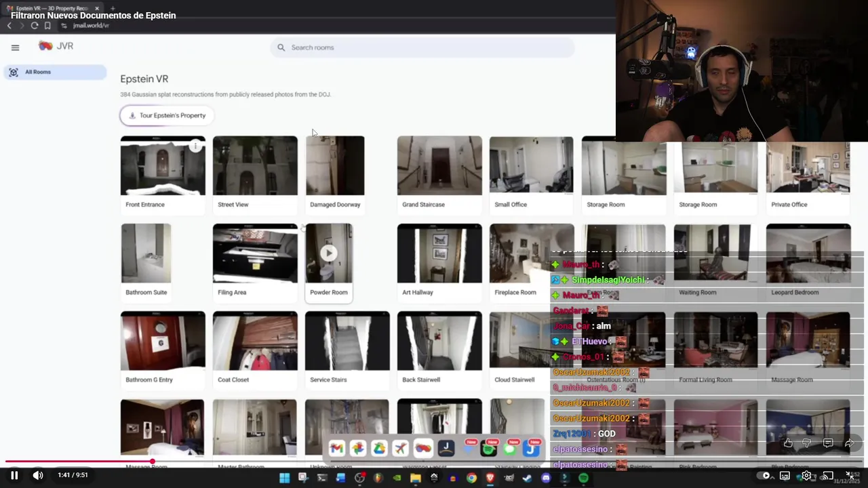Focus the Search rooms field

click(x=422, y=47)
